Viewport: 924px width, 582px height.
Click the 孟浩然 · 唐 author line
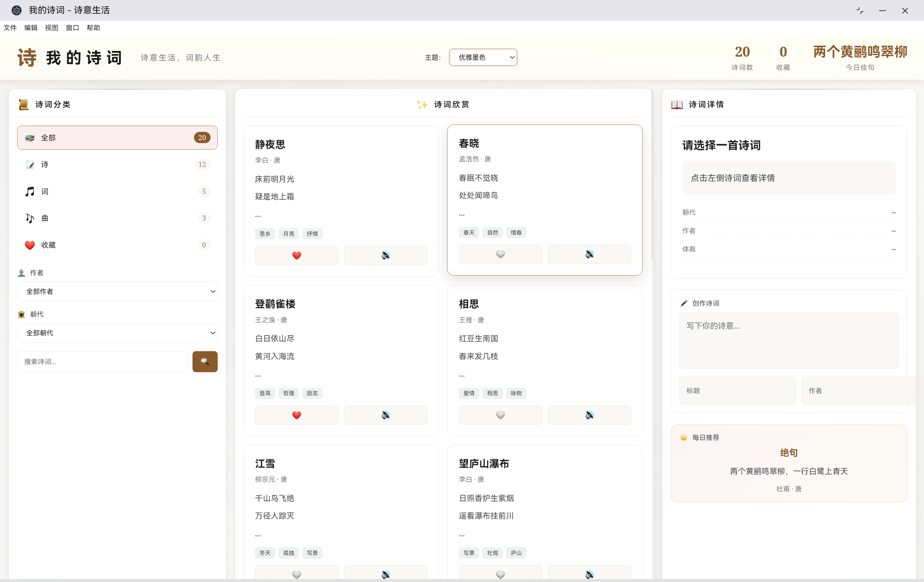click(x=475, y=159)
